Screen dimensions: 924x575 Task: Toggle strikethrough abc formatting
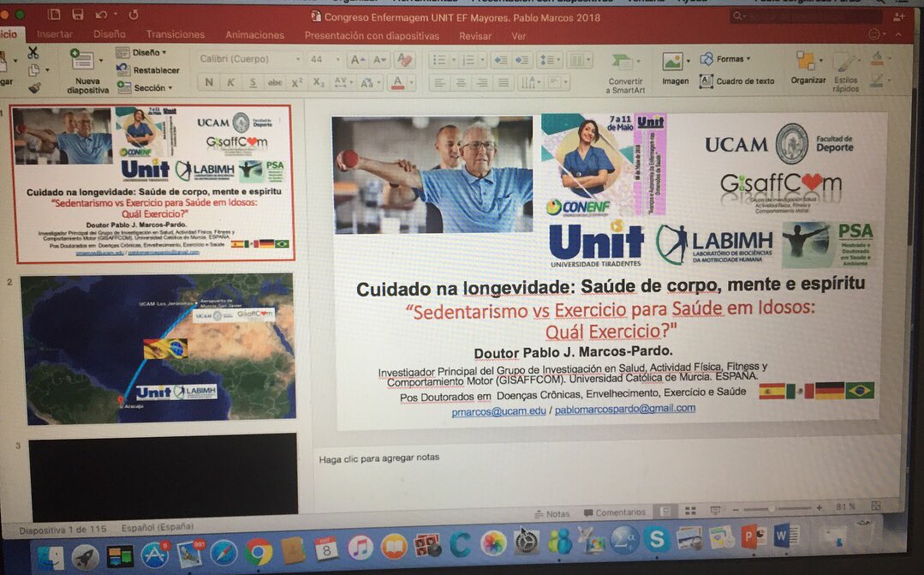tap(274, 82)
